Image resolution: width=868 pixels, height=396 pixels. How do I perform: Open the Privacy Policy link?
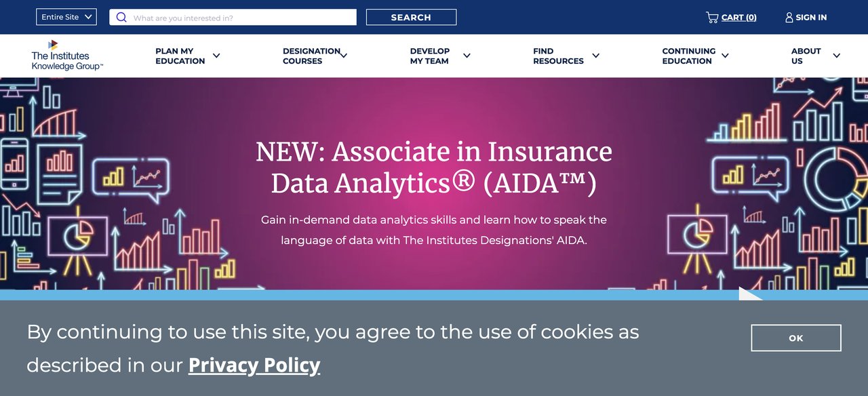tap(254, 365)
